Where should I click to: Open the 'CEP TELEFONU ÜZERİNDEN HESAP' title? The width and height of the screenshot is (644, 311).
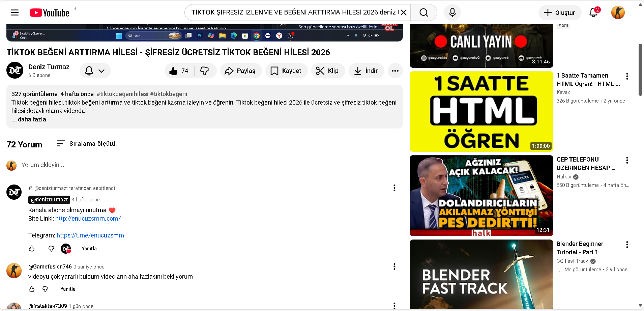[x=586, y=164]
